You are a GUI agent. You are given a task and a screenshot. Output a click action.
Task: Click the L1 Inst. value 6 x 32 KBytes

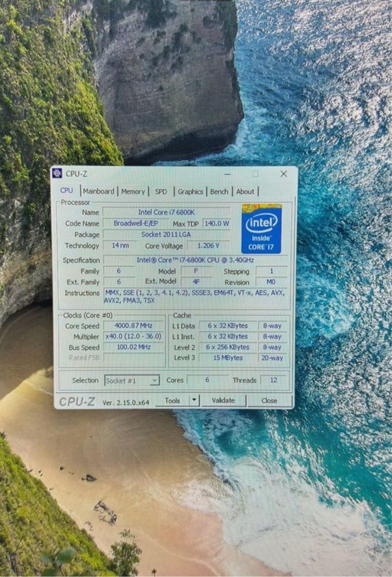pyautogui.click(x=227, y=337)
